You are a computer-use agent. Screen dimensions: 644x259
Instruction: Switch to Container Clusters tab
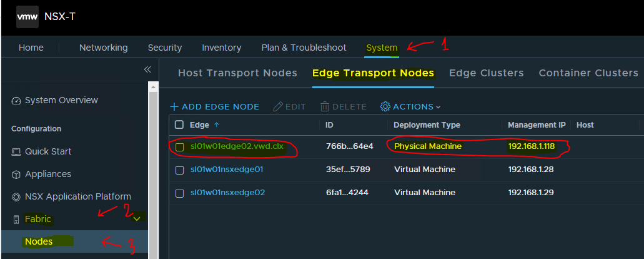click(x=588, y=73)
